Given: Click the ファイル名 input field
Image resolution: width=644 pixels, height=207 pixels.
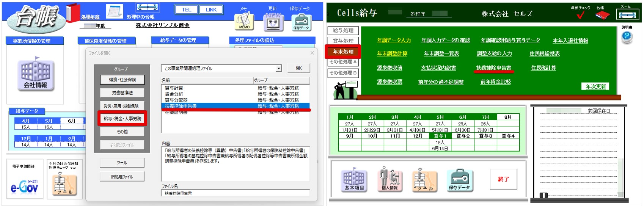Looking at the screenshot, I should click(235, 193).
